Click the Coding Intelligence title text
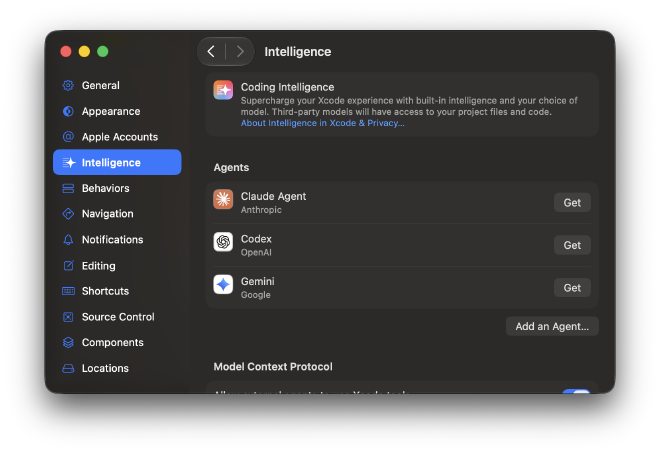The image size is (660, 453). tap(287, 87)
